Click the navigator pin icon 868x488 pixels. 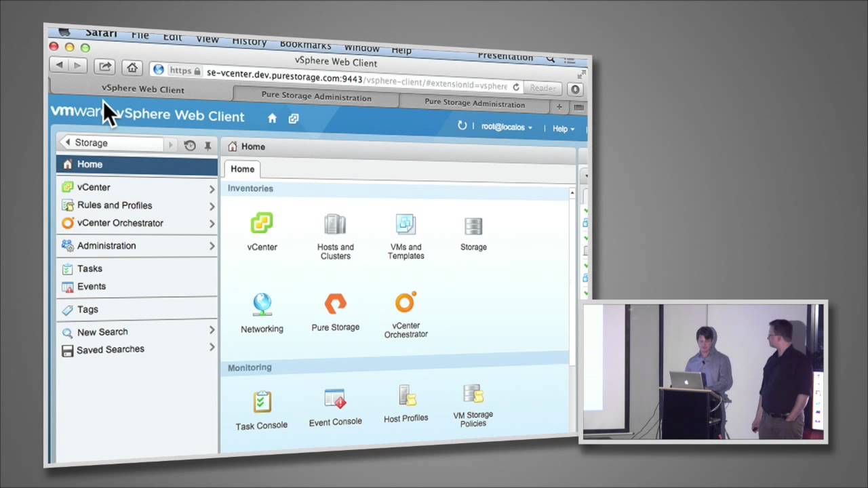click(x=208, y=146)
